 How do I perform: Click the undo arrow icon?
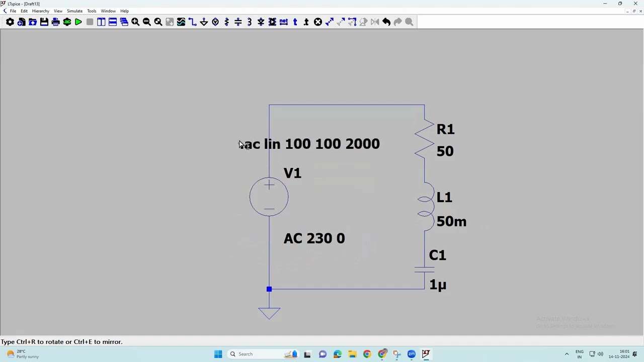[386, 22]
